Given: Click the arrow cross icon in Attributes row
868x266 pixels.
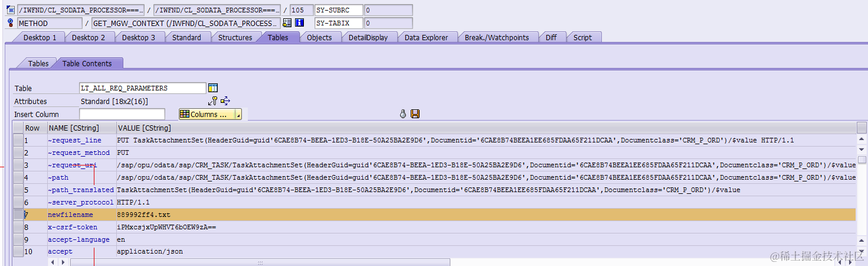Looking at the screenshot, I should point(225,101).
